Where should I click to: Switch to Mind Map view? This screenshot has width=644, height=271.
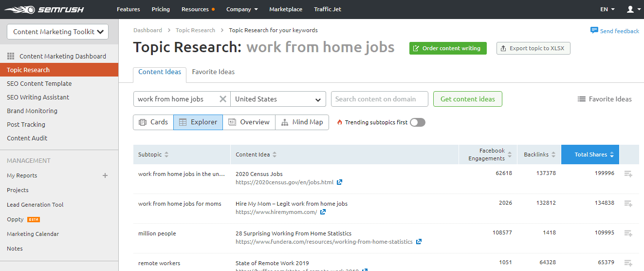[302, 122]
